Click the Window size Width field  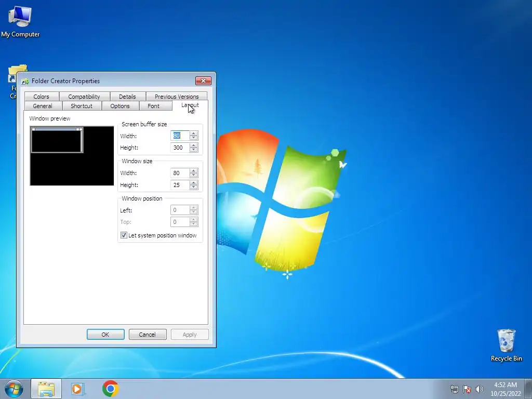[x=180, y=173]
